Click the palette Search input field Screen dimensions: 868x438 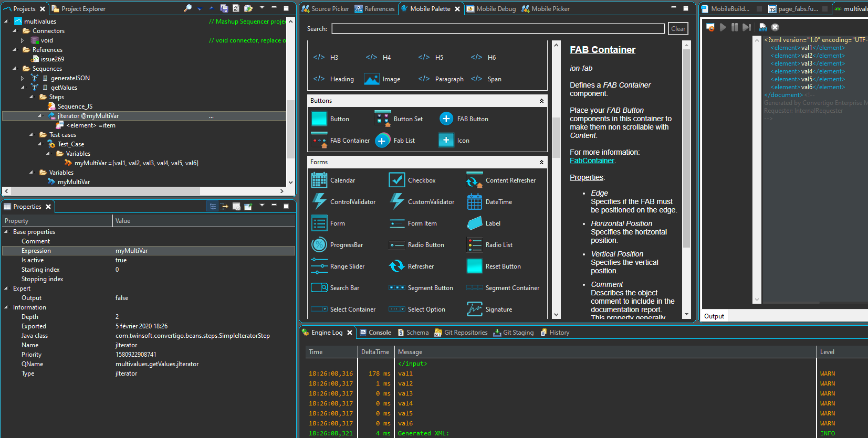pos(498,29)
